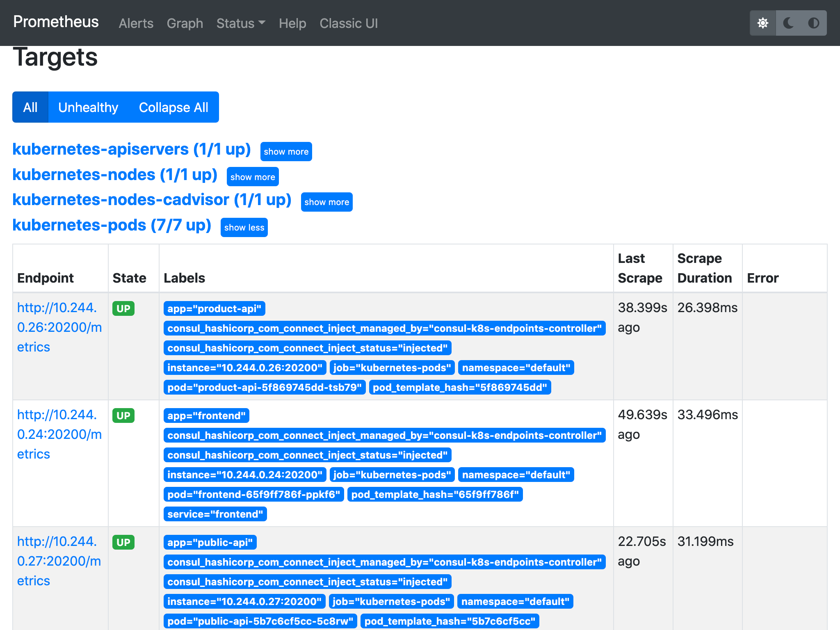Viewport: 840px width, 630px height.
Task: Filter to Unhealthy targets only
Action: (88, 107)
